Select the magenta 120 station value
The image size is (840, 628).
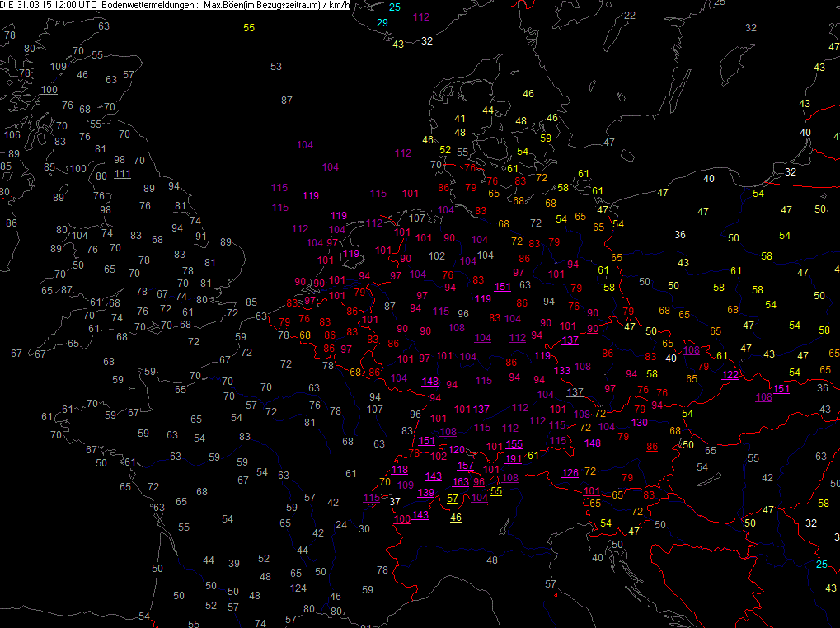click(x=457, y=450)
